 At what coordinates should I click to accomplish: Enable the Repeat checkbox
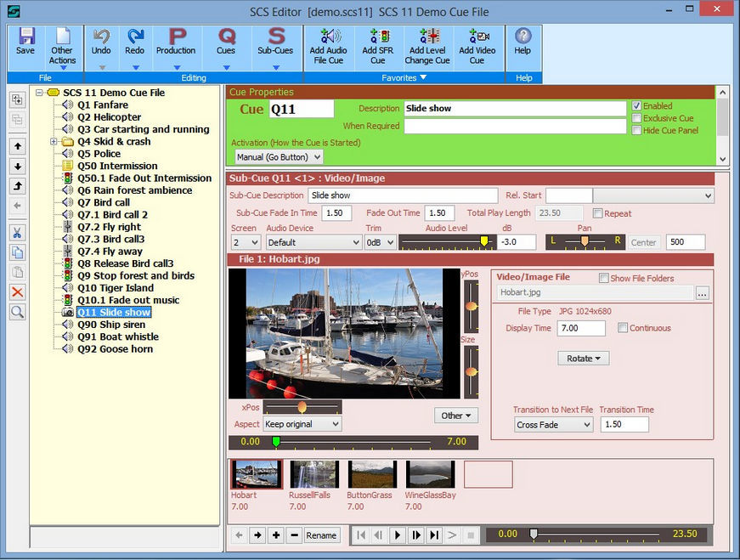tap(597, 213)
